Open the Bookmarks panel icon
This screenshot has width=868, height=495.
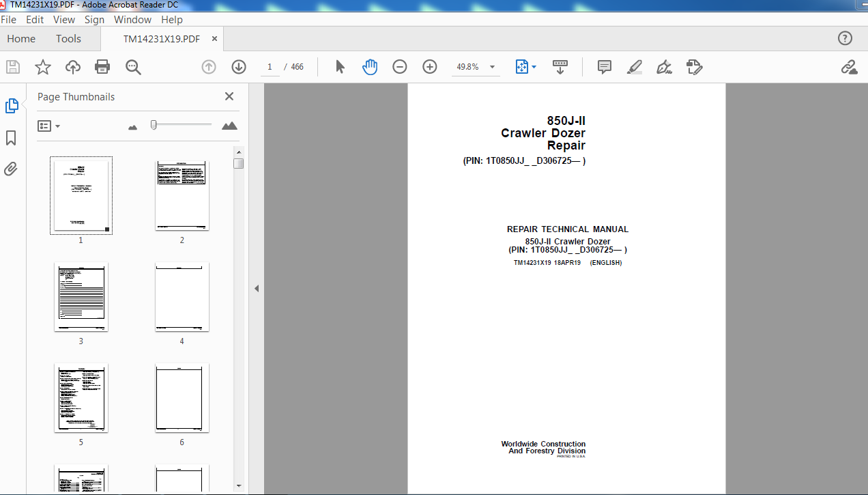[11, 138]
